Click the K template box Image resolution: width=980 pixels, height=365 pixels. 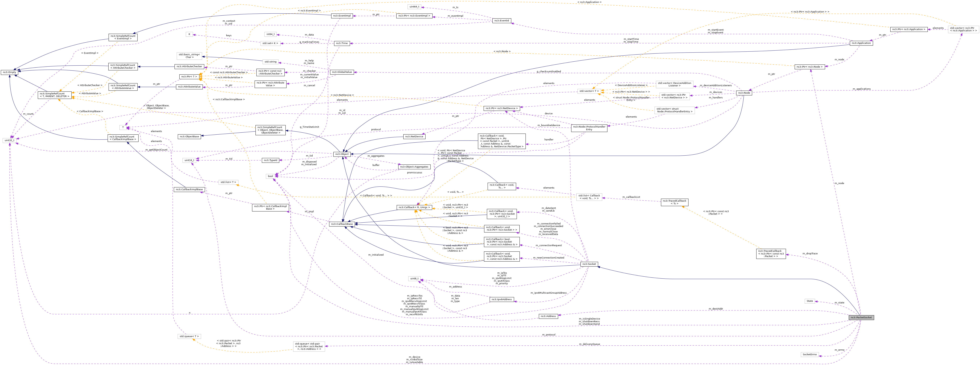(x=190, y=34)
